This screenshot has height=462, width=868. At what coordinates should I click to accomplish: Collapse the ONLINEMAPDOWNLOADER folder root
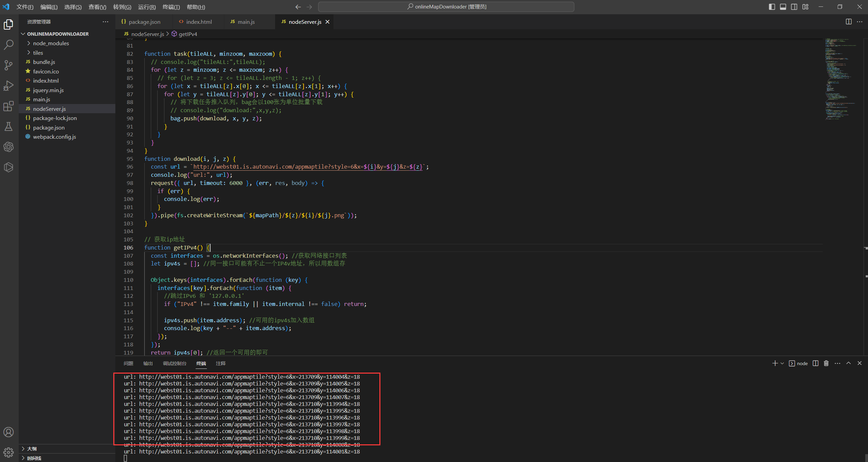(67, 34)
